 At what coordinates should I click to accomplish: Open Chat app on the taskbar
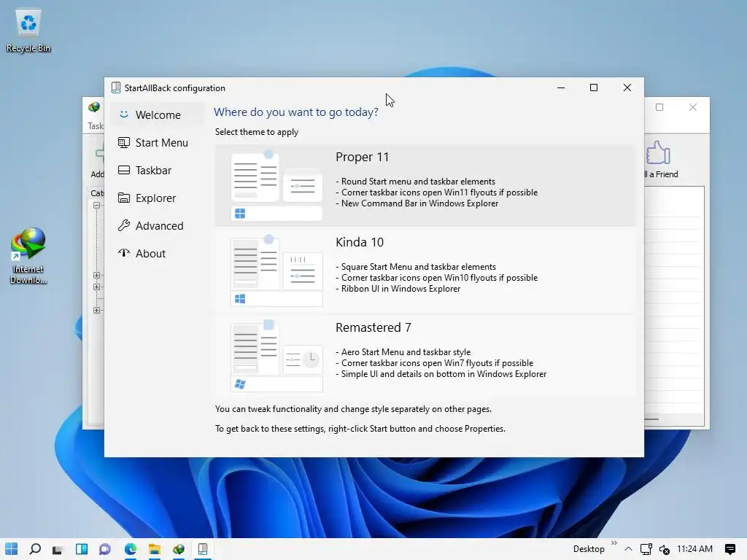coord(105,549)
